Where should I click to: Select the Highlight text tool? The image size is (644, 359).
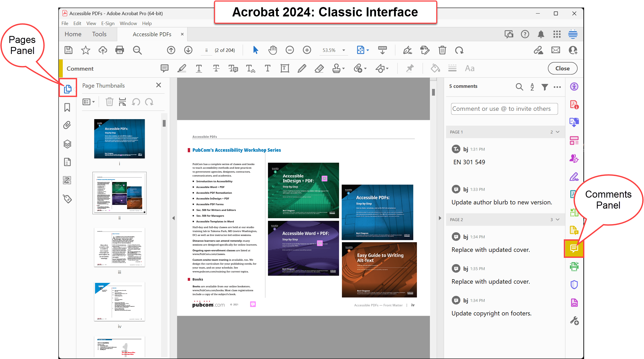[x=182, y=68]
